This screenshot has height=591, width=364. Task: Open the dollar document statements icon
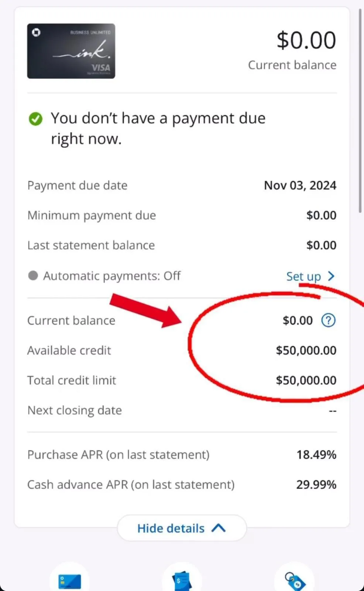(182, 581)
